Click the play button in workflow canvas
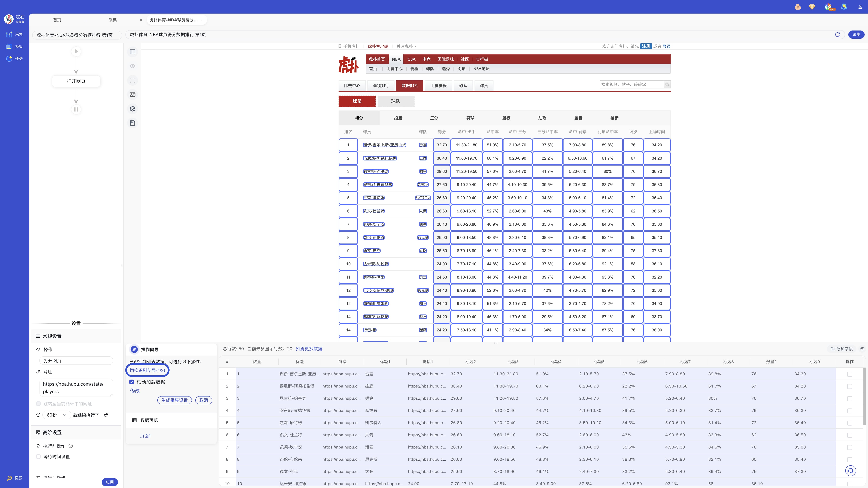The height and width of the screenshot is (488, 868). click(x=76, y=52)
